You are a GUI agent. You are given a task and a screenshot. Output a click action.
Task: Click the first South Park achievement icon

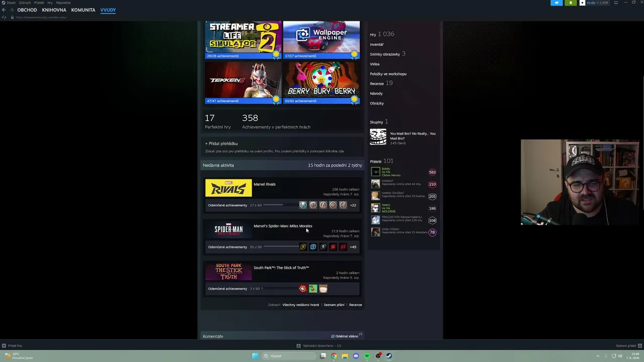[x=303, y=289]
